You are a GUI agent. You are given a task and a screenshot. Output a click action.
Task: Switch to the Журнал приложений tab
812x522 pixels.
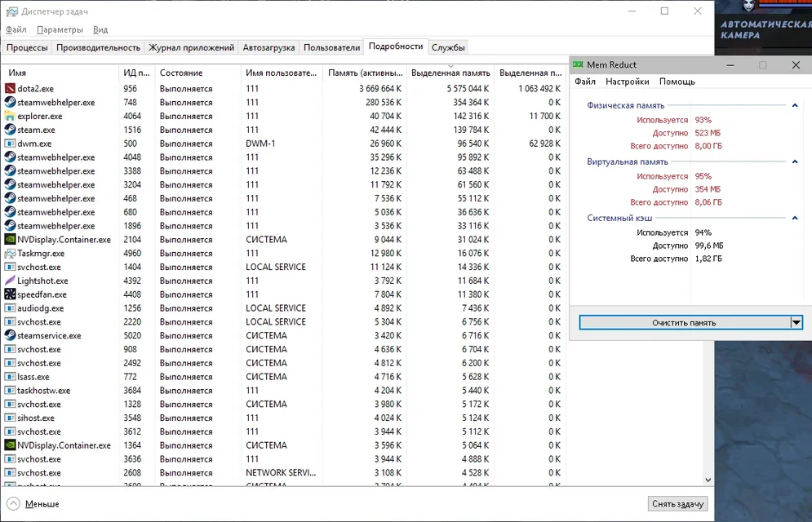tap(192, 47)
